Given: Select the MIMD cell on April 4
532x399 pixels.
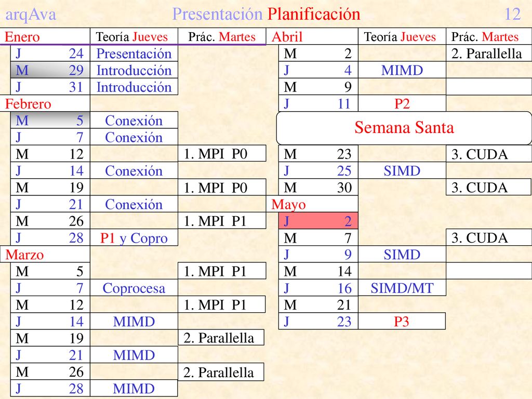Looking at the screenshot, I should [402, 70].
